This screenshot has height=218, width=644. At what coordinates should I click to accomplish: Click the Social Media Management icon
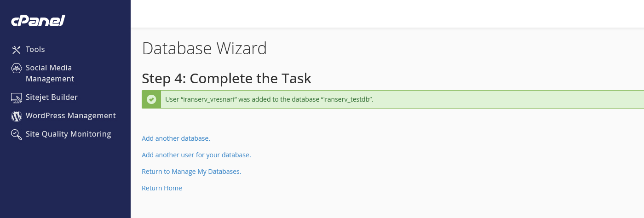[17, 69]
